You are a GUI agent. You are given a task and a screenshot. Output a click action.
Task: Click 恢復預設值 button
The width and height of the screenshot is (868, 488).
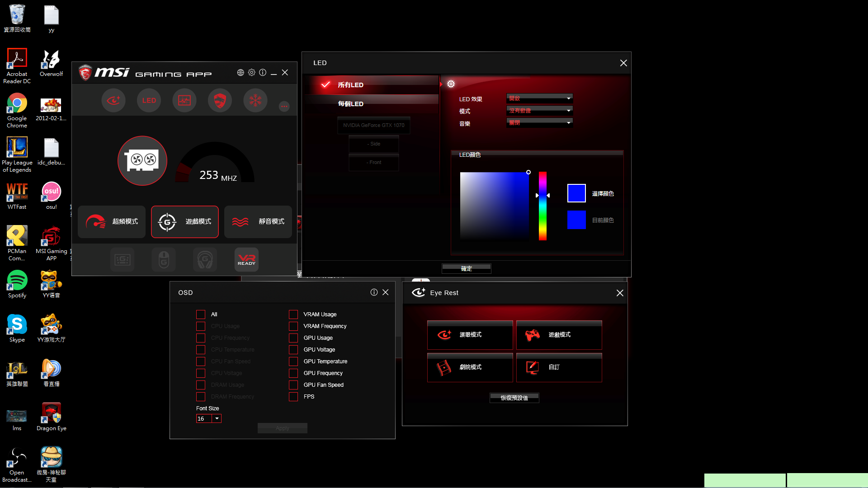point(514,398)
